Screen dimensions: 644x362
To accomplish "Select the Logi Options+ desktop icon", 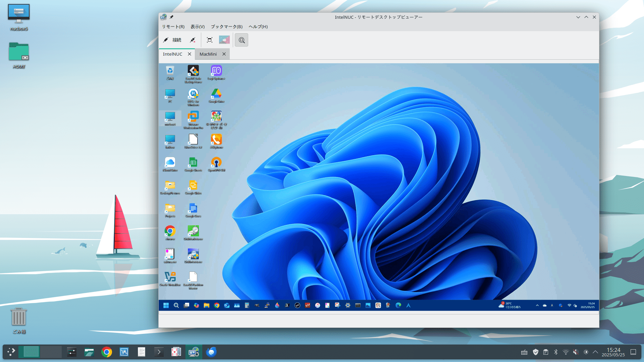I will point(216,73).
